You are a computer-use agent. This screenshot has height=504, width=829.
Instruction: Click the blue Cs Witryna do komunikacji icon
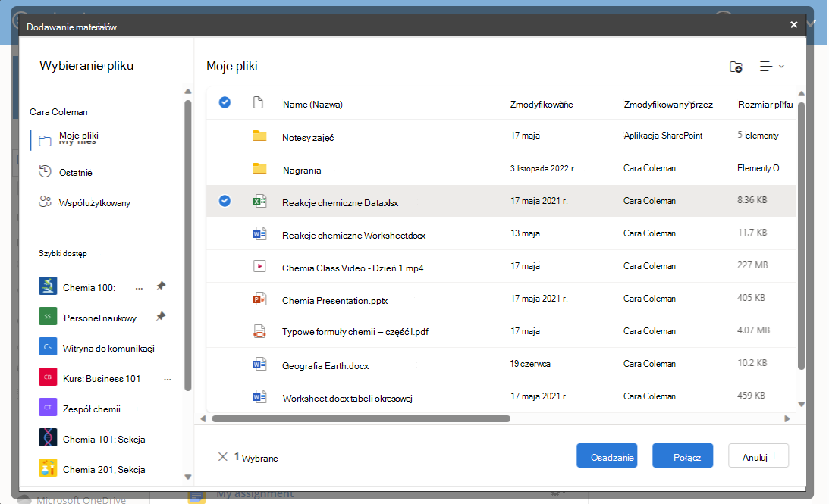pos(48,346)
